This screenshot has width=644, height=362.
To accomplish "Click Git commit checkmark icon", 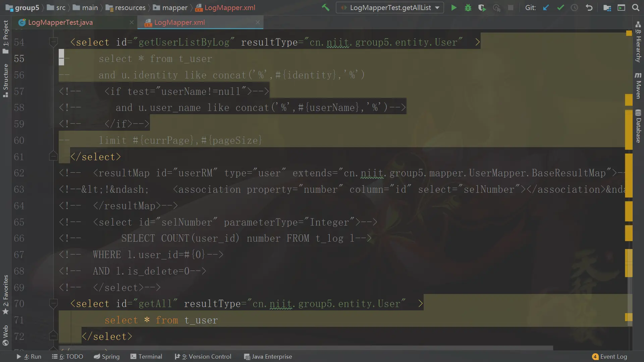I will point(560,7).
